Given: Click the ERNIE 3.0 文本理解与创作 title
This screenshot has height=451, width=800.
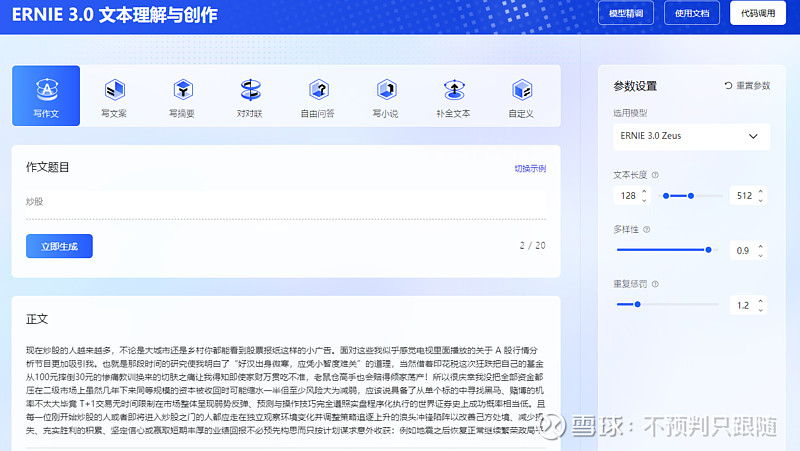Looking at the screenshot, I should coord(115,15).
